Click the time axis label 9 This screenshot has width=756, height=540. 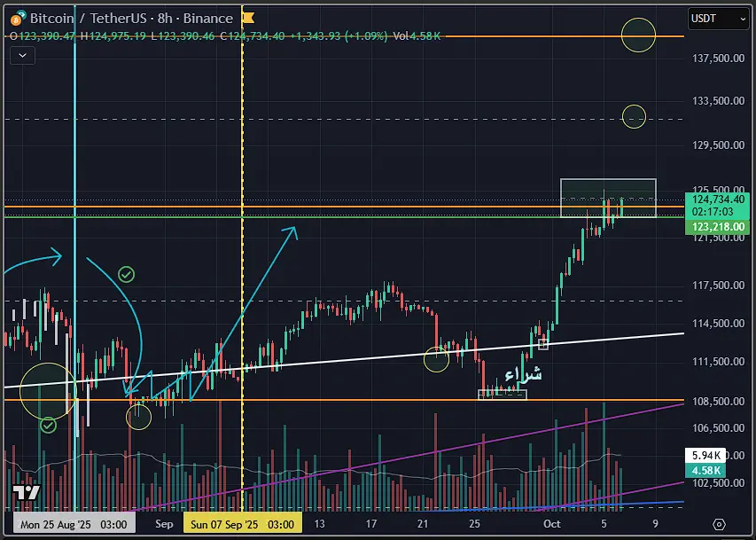tap(655, 524)
